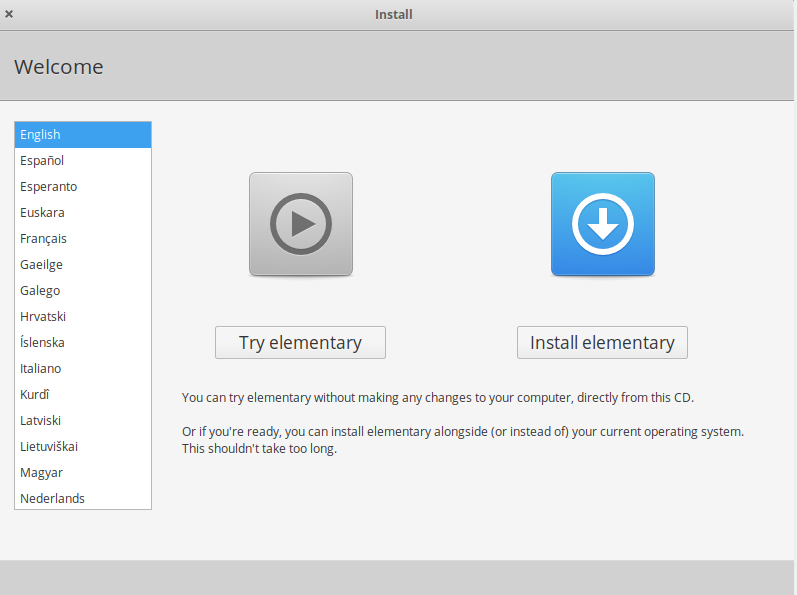
Task: Click the blue download arrow install icon
Action: pyautogui.click(x=603, y=224)
